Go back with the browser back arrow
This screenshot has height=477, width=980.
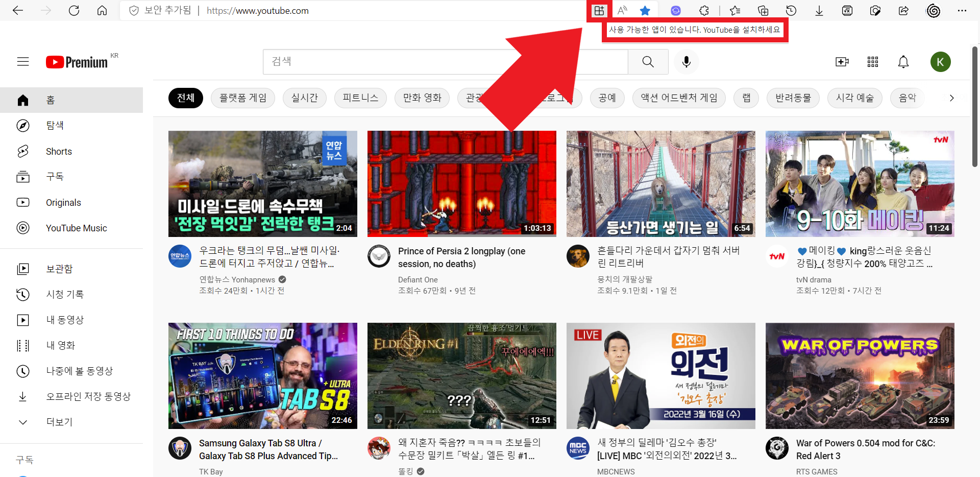tap(18, 11)
